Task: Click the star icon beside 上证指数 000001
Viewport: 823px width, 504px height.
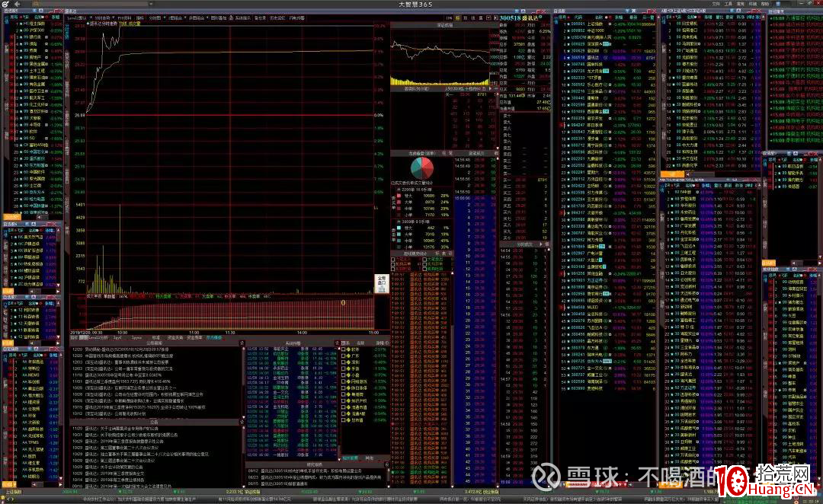Action: [x=568, y=24]
